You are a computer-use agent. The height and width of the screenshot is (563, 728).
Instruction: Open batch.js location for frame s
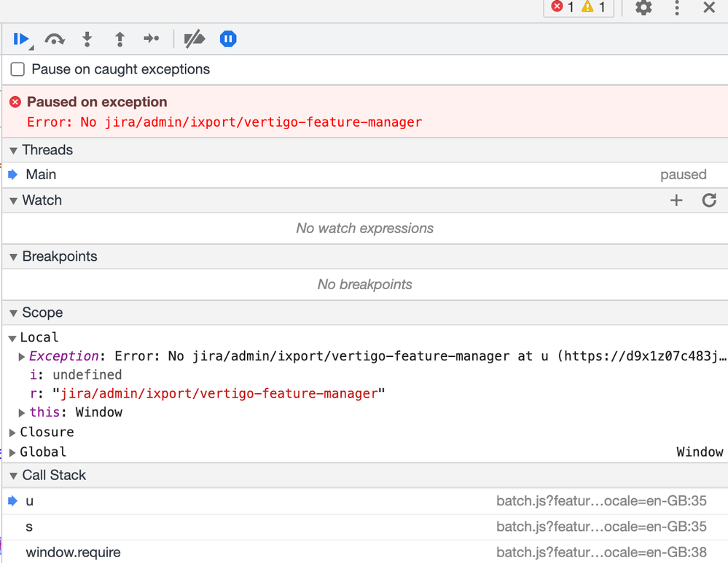(x=601, y=527)
